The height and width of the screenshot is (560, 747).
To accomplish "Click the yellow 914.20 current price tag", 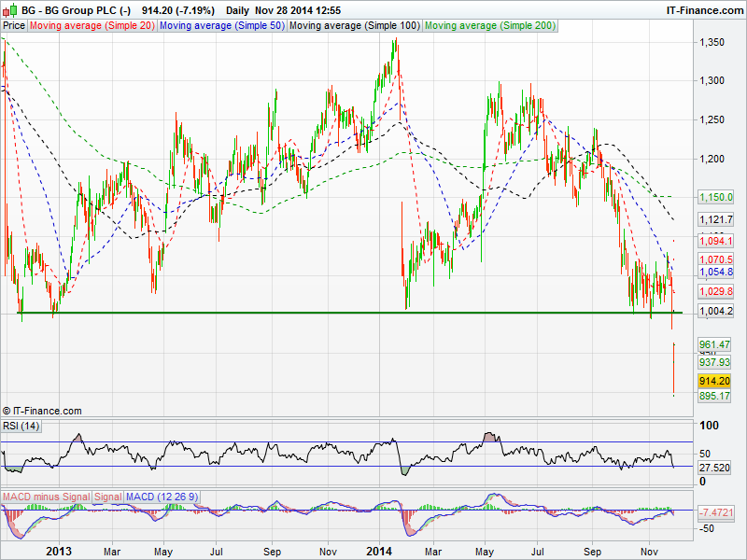I will (x=714, y=382).
